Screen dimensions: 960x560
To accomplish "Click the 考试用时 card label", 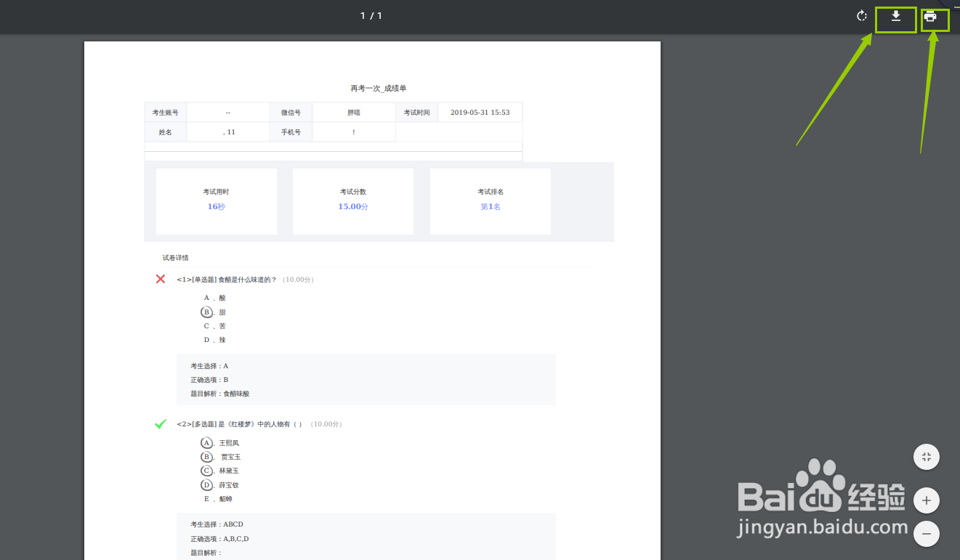I will point(216,192).
